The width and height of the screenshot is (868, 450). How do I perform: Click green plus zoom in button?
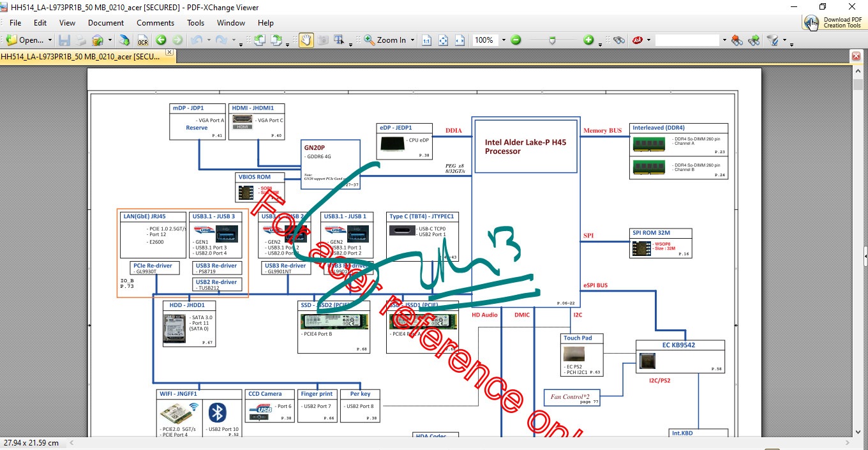(588, 40)
